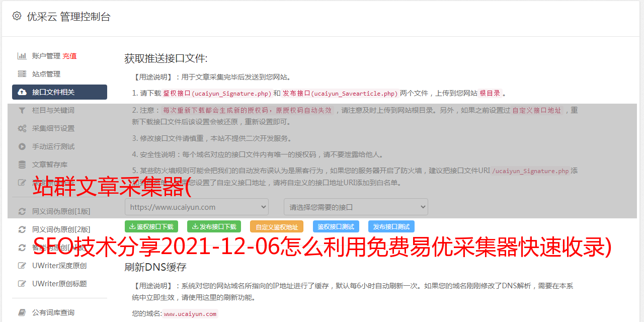Expand the https://www.ucaiyun.com site dropdown

pos(197,207)
